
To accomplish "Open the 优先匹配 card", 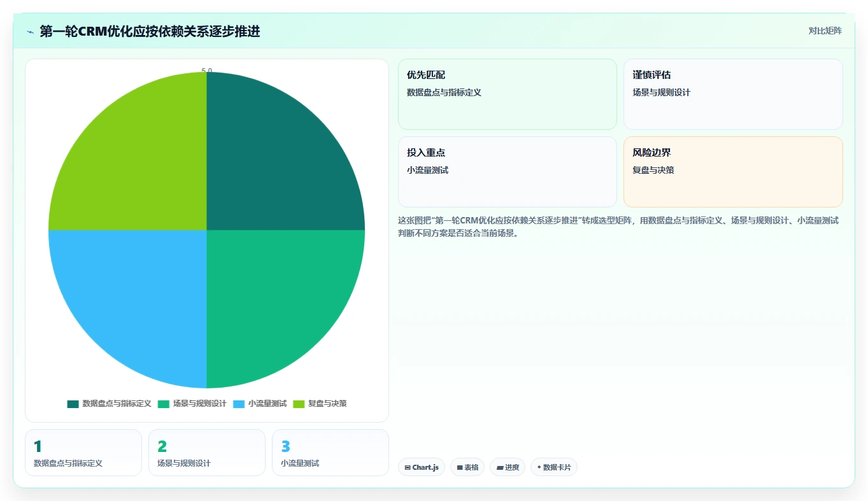I will point(508,94).
